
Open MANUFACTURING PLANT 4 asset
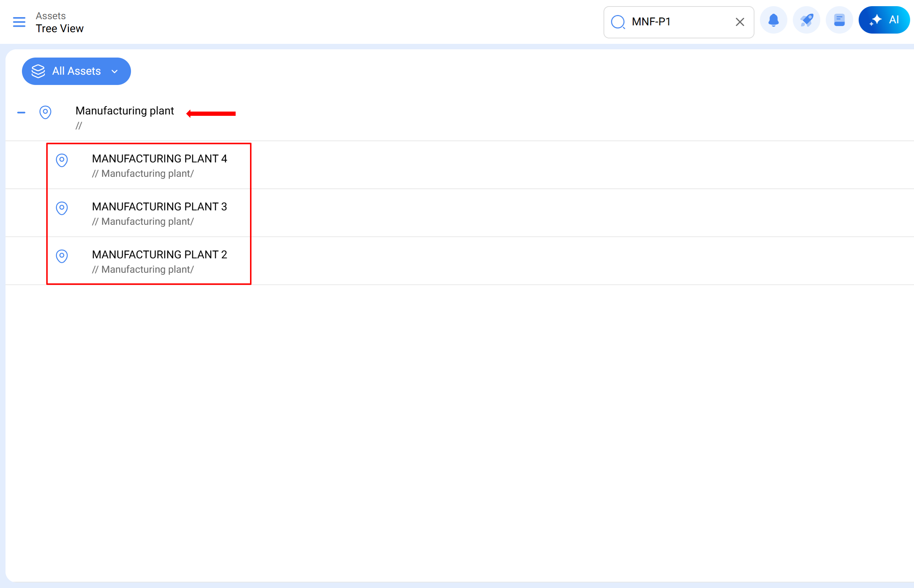159,159
